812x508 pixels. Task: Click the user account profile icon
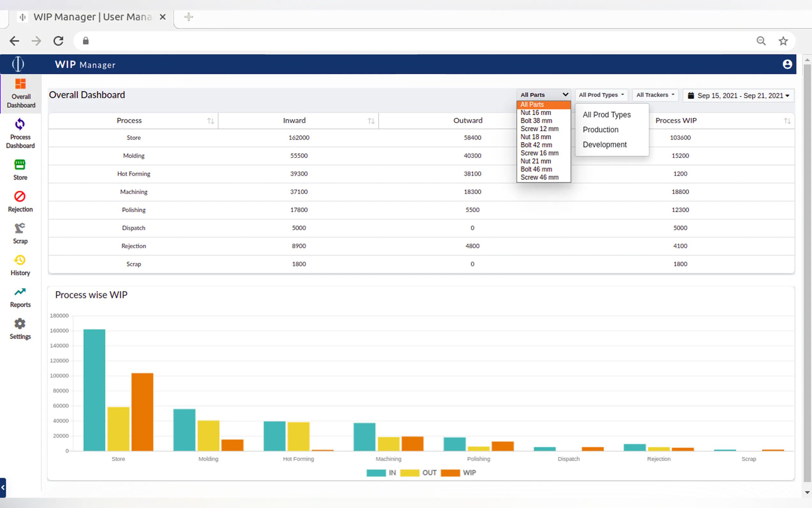787,64
